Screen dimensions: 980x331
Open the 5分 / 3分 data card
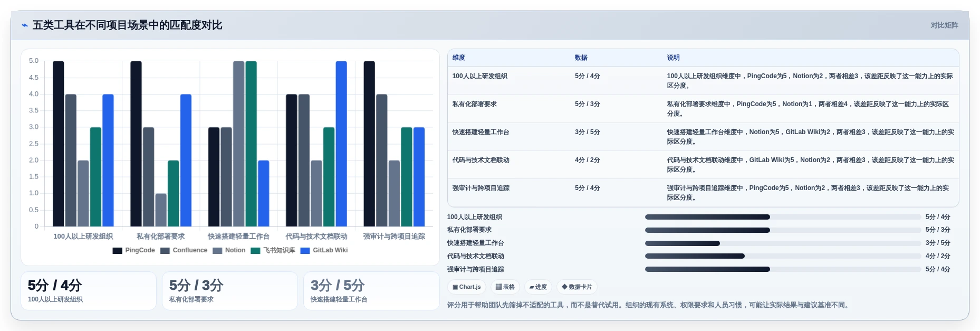230,291
